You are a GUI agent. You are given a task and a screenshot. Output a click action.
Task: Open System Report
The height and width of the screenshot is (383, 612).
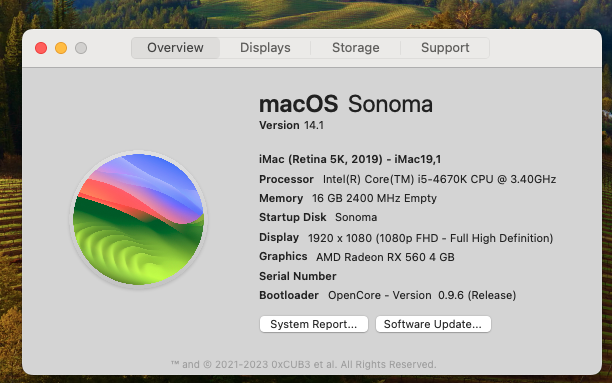(x=314, y=324)
